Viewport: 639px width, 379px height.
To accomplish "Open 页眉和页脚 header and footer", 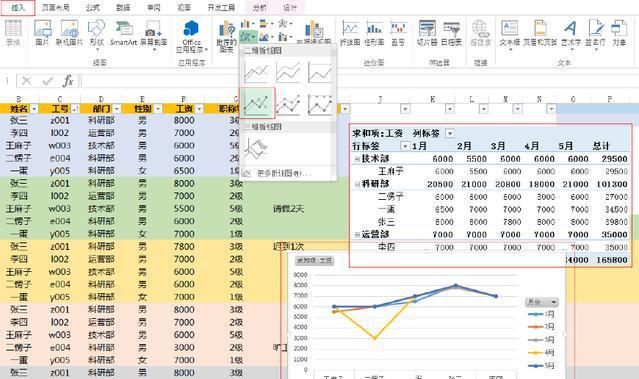I will 540,33.
